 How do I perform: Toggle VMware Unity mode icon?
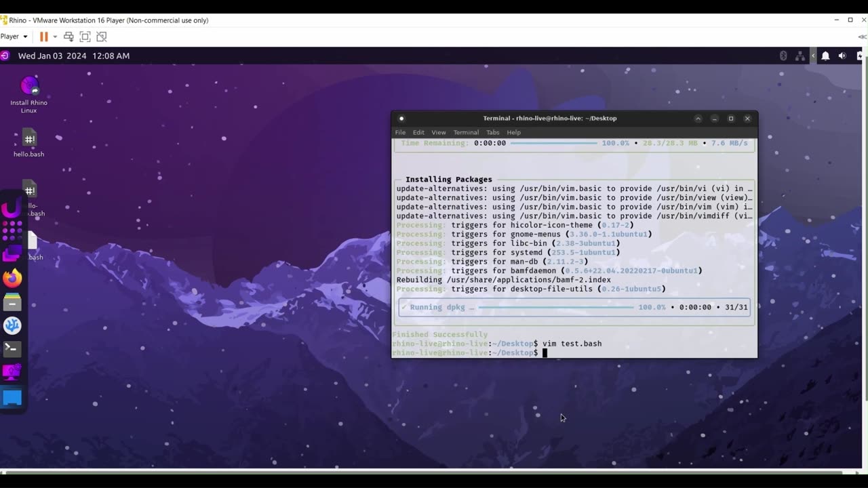[101, 37]
